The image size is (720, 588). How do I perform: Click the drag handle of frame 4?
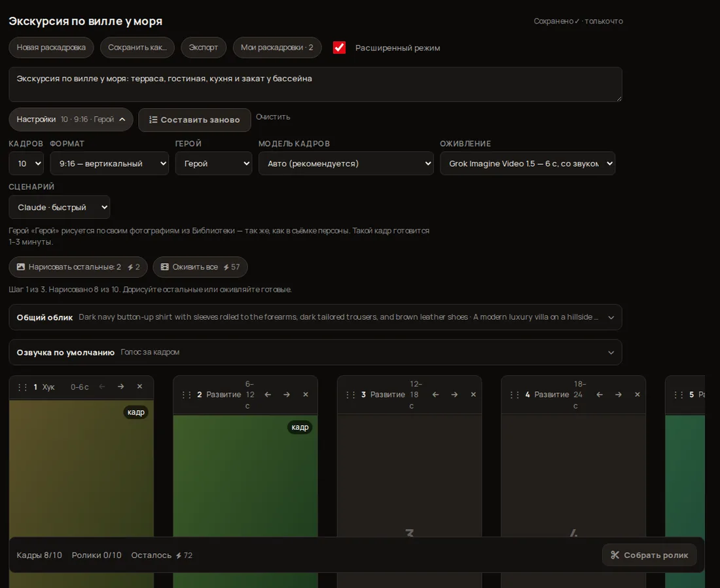pyautogui.click(x=514, y=395)
